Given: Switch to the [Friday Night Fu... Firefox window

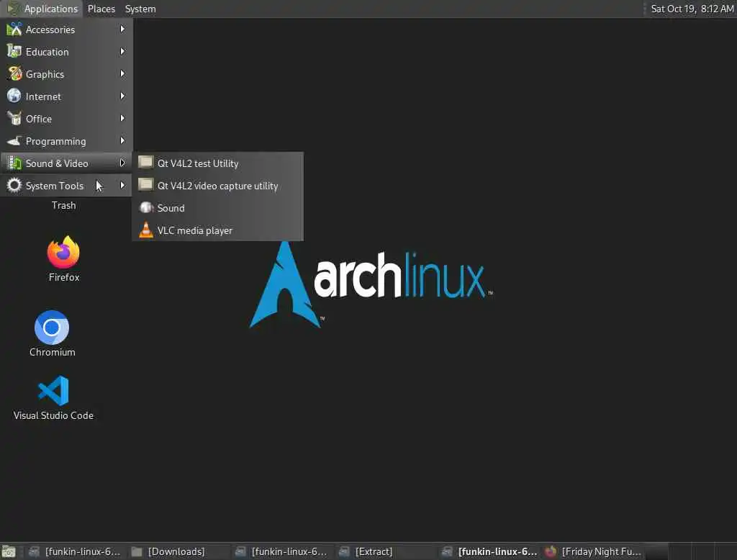Looking at the screenshot, I should point(594,551).
